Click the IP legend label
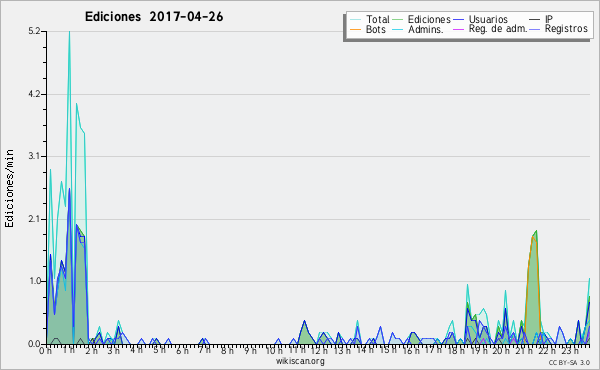The width and height of the screenshot is (600, 370). 549,19
